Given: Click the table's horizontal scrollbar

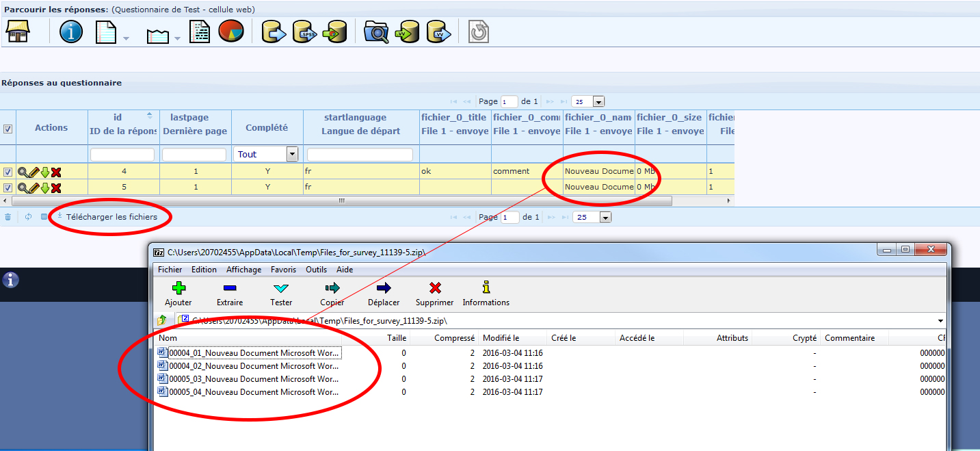Looking at the screenshot, I should tap(342, 201).
